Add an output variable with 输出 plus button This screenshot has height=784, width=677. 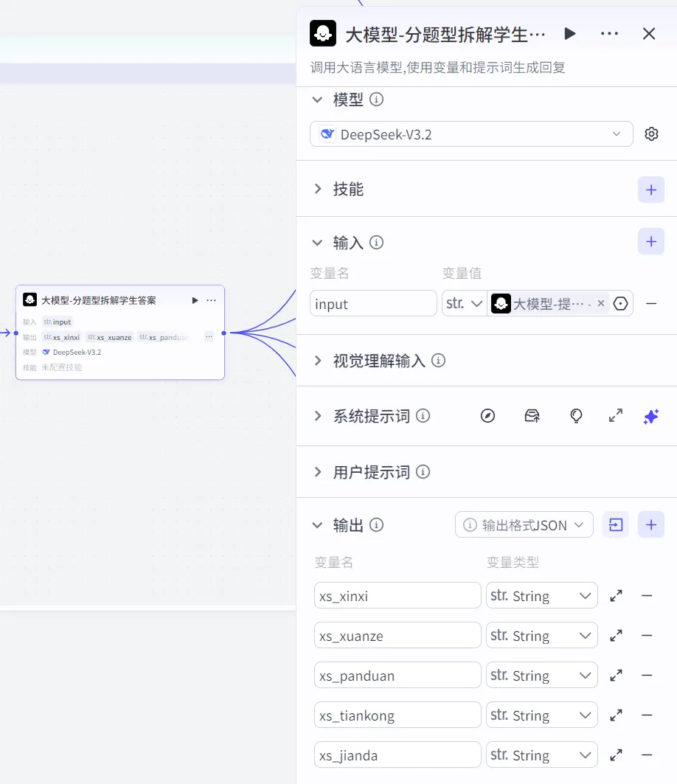click(651, 524)
